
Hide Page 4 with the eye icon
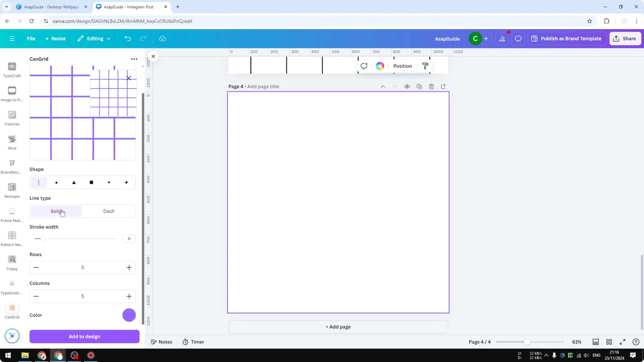click(407, 86)
